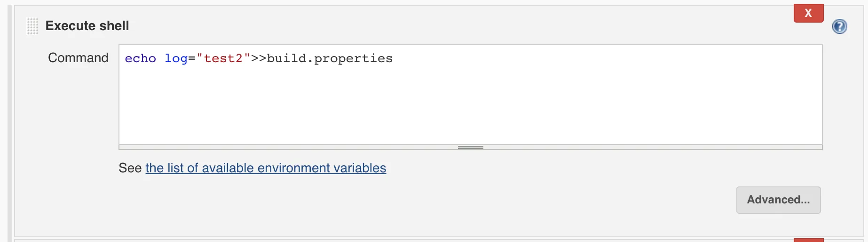868x242 pixels.
Task: Click the word See before the link
Action: [x=130, y=168]
